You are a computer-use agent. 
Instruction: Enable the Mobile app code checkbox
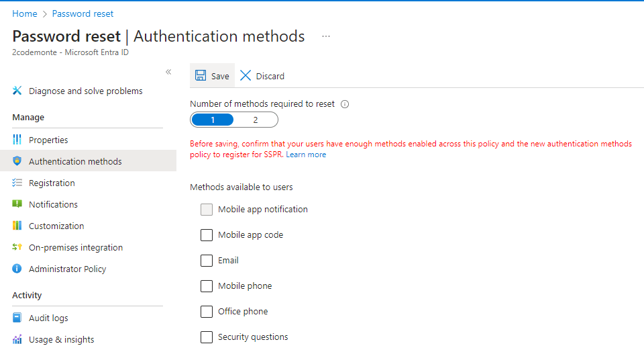coord(207,235)
